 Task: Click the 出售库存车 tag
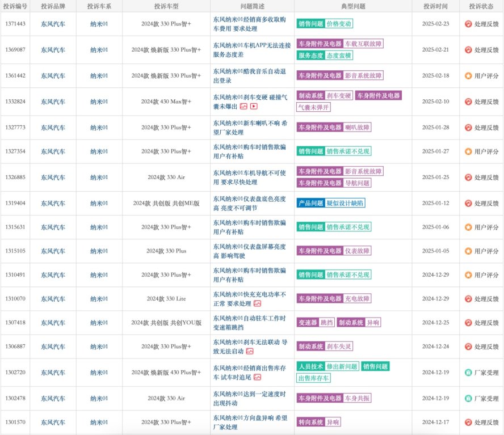point(313,378)
